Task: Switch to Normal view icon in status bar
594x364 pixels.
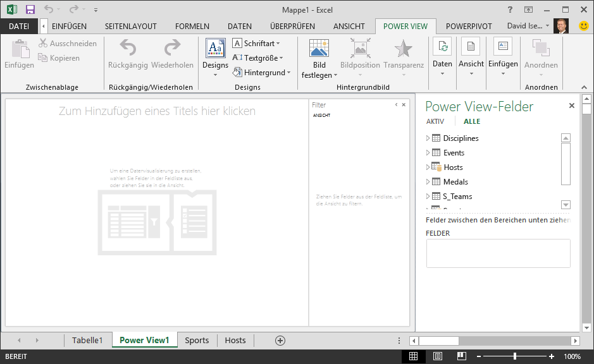Action: [x=413, y=356]
